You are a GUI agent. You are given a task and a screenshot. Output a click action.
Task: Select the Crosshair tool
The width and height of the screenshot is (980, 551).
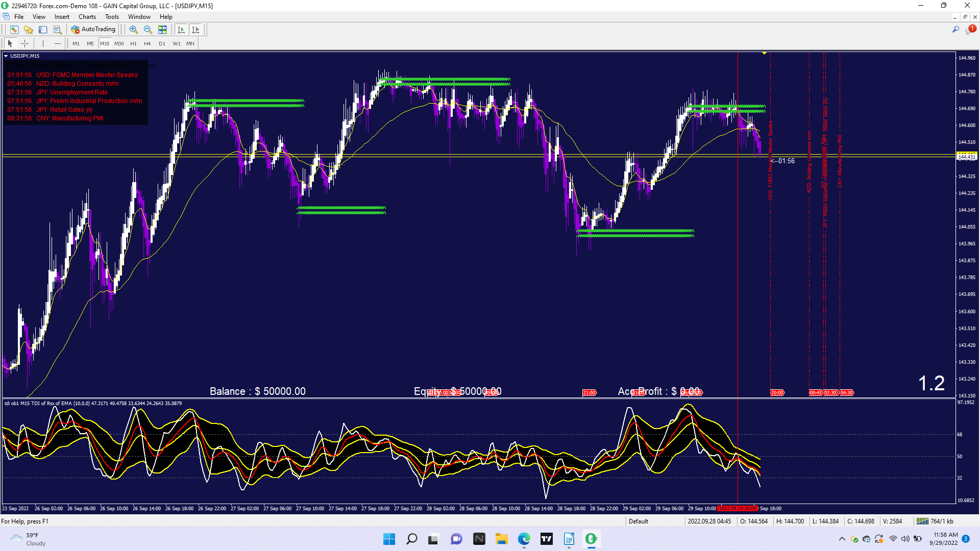pyautogui.click(x=24, y=43)
